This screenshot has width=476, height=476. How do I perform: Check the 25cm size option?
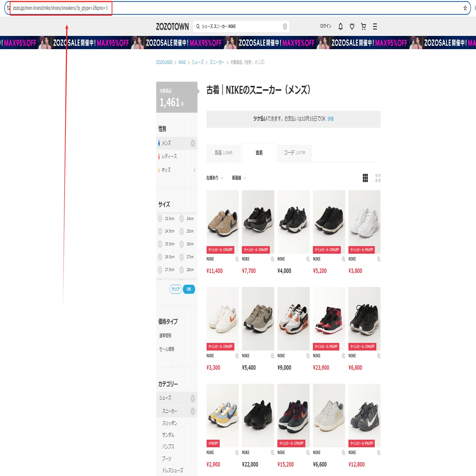[x=181, y=231]
